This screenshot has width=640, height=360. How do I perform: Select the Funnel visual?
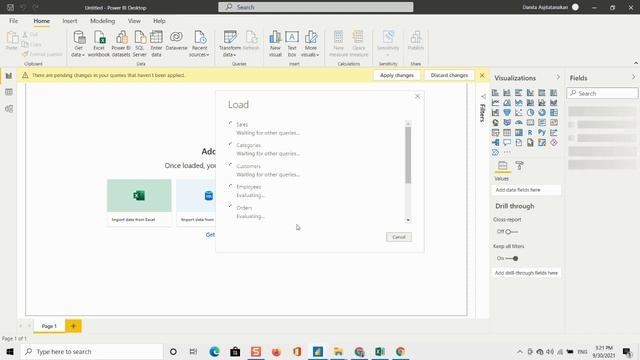click(507, 112)
